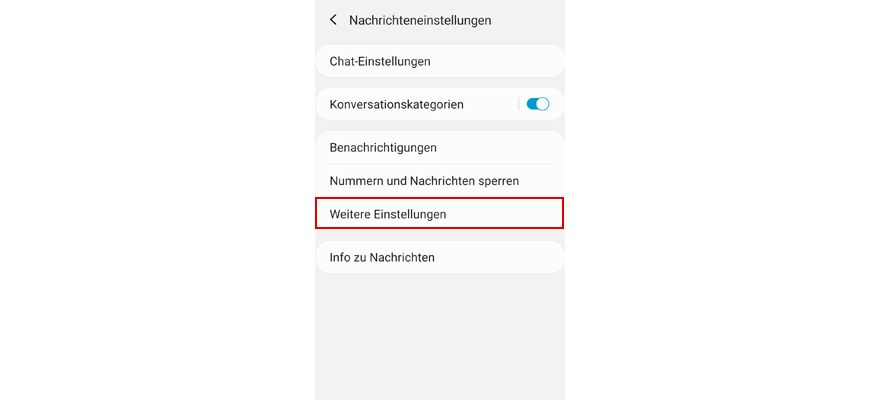The width and height of the screenshot is (879, 400).
Task: Tap the back arrow icon
Action: (333, 20)
